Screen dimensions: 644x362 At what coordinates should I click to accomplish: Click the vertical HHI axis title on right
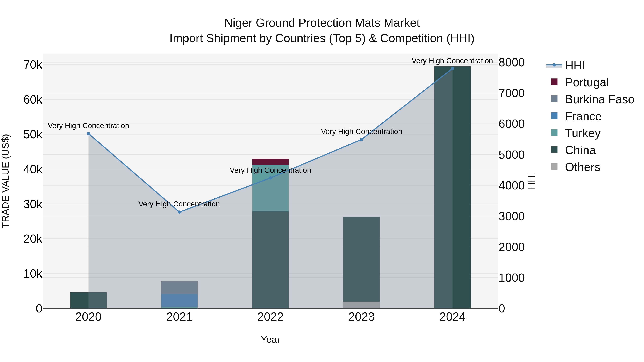531,181
